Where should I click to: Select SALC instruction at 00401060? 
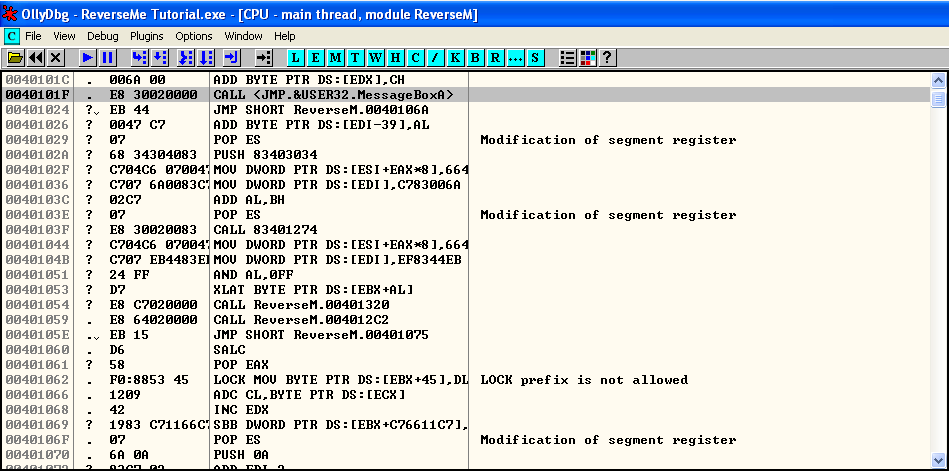[x=229, y=350]
